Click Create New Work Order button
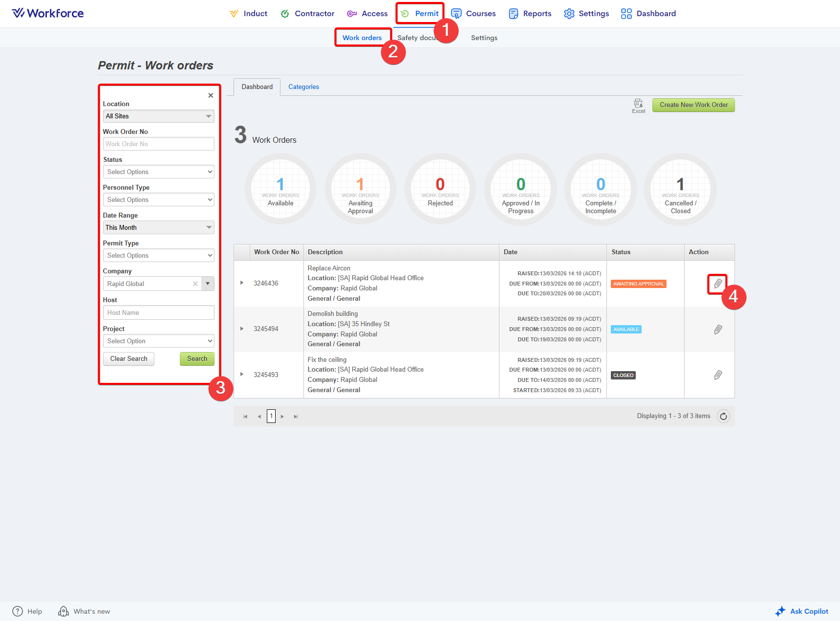This screenshot has height=621, width=840. click(x=693, y=105)
